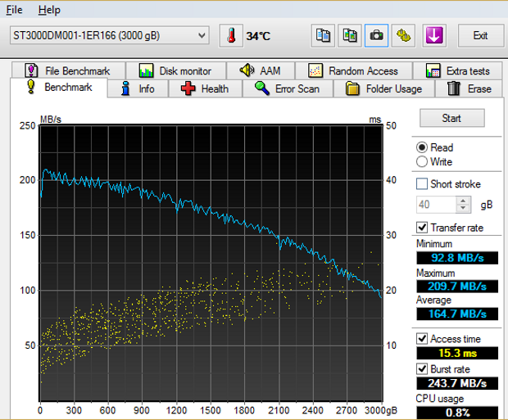This screenshot has width=508, height=420.
Task: Open the Health tab with red cross
Action: point(205,88)
